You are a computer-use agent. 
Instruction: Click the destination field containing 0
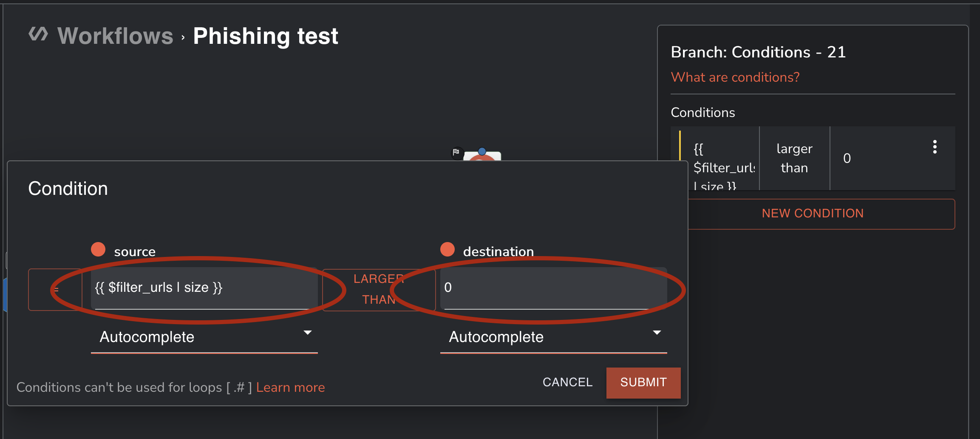tap(553, 288)
